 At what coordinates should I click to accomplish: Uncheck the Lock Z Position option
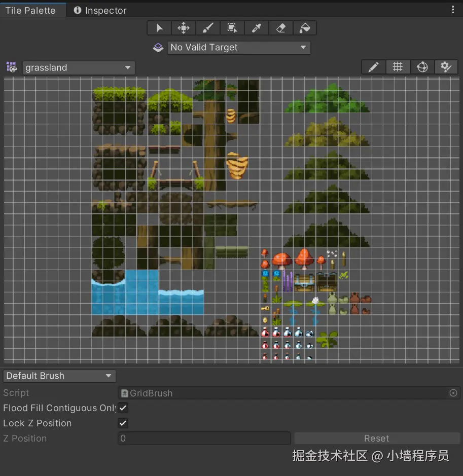coord(123,423)
